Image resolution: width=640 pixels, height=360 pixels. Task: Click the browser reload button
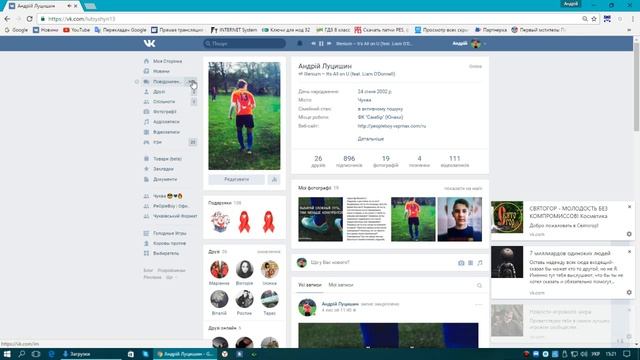[29, 19]
